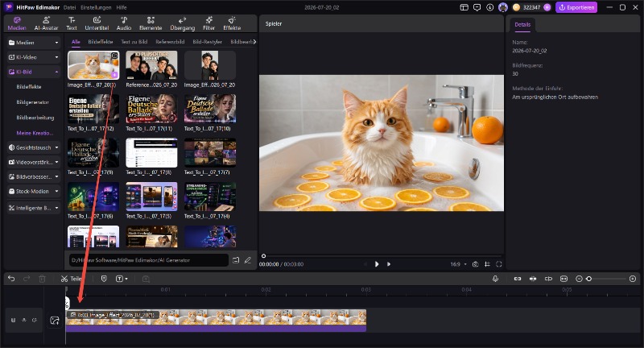Open the AI-Avatar tool
Screen dimensions: 644x348
pos(46,23)
